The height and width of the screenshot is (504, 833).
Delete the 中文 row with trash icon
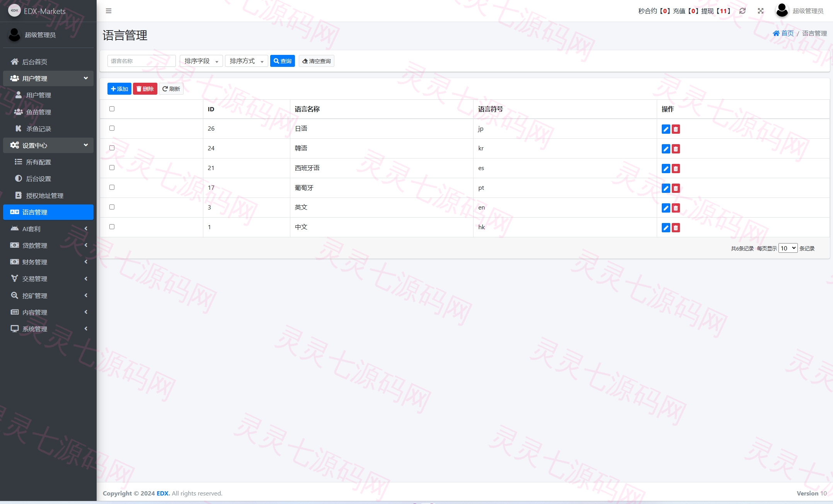(676, 228)
